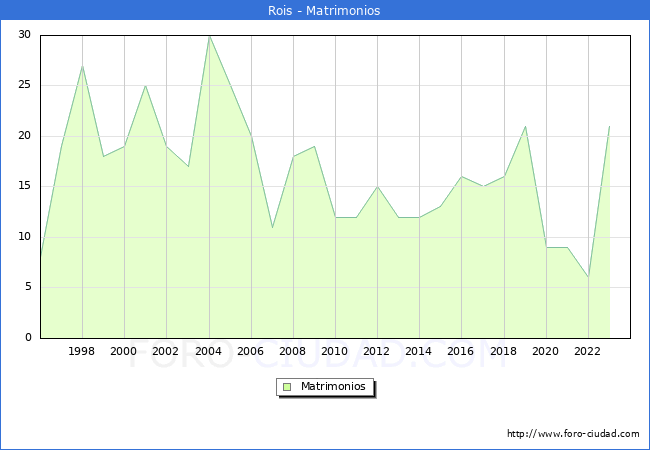Select the 1998 x-axis label
Image resolution: width=650 pixels, height=450 pixels.
(81, 351)
